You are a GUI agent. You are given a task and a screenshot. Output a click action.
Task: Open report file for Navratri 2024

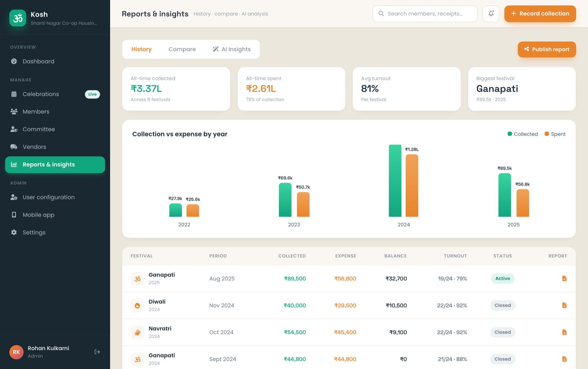[x=564, y=332]
